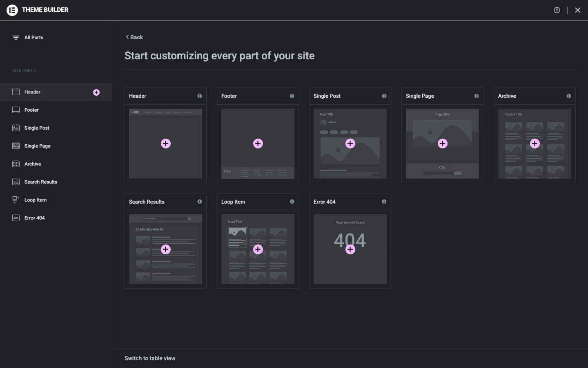The width and height of the screenshot is (588, 368).
Task: Click the Single Page card title
Action: click(420, 96)
